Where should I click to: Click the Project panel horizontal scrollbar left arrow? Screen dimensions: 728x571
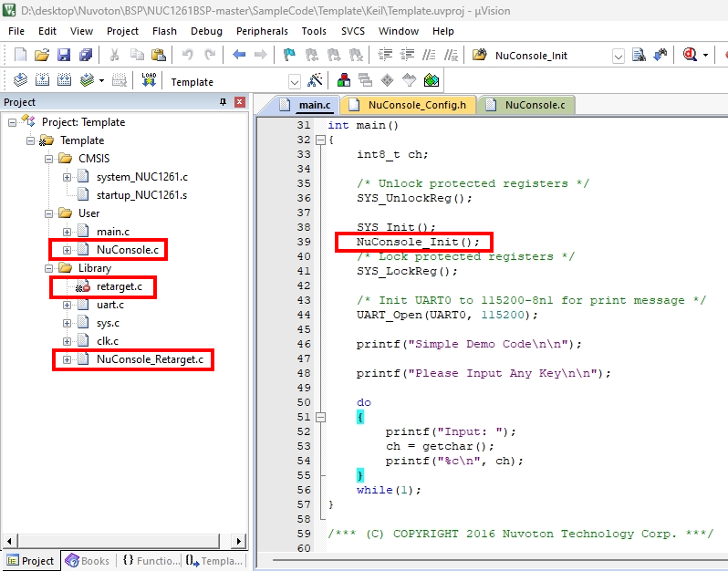9,541
